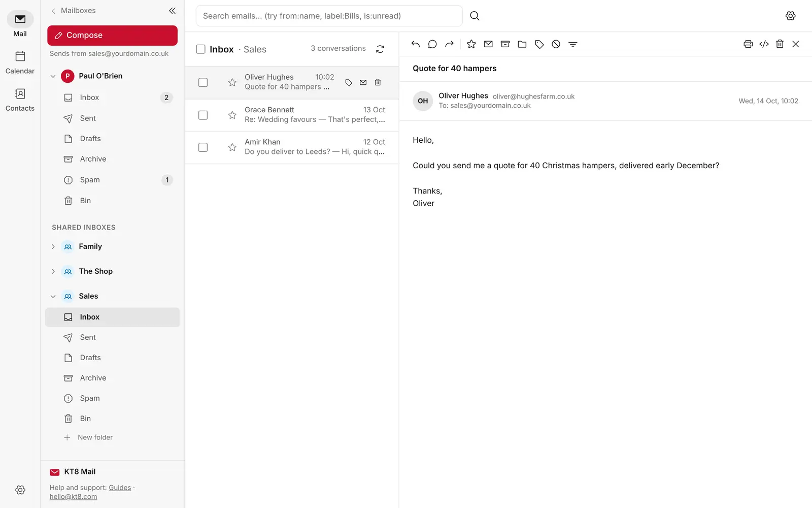Viewport: 812px width, 508px height.
Task: Star the Amir Khan conversation
Action: [232, 147]
